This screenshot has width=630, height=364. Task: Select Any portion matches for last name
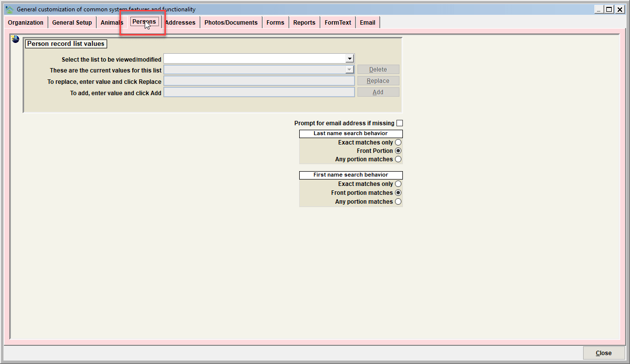click(398, 159)
